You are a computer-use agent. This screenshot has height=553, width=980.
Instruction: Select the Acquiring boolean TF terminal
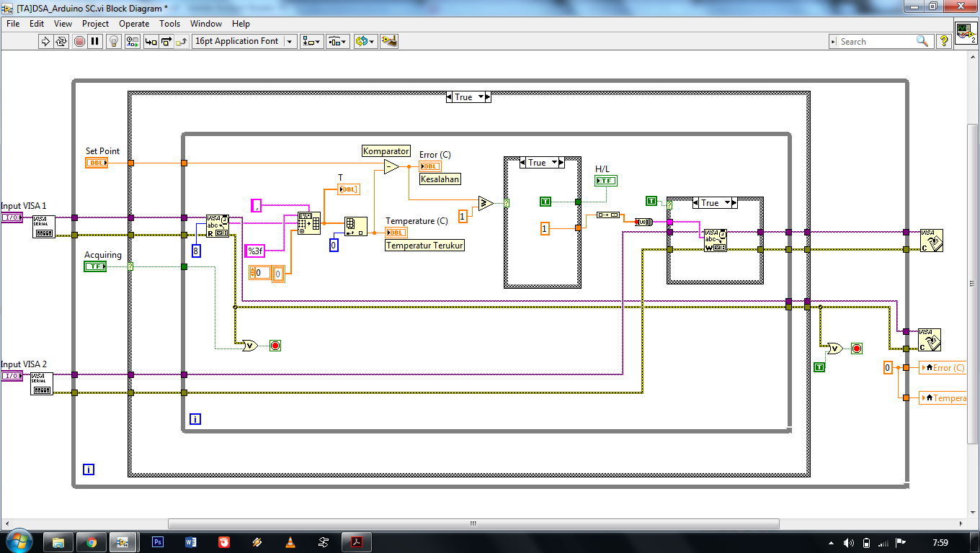[x=95, y=266]
